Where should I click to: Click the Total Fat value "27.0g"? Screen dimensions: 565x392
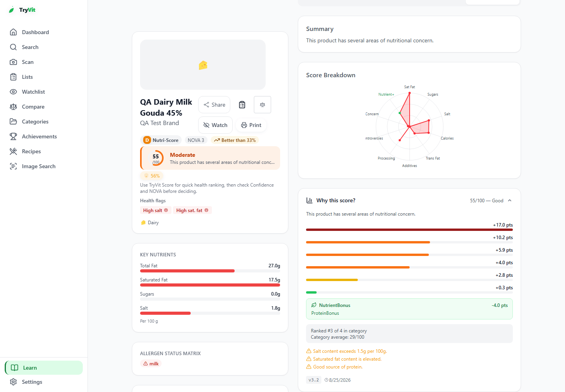coord(274,266)
